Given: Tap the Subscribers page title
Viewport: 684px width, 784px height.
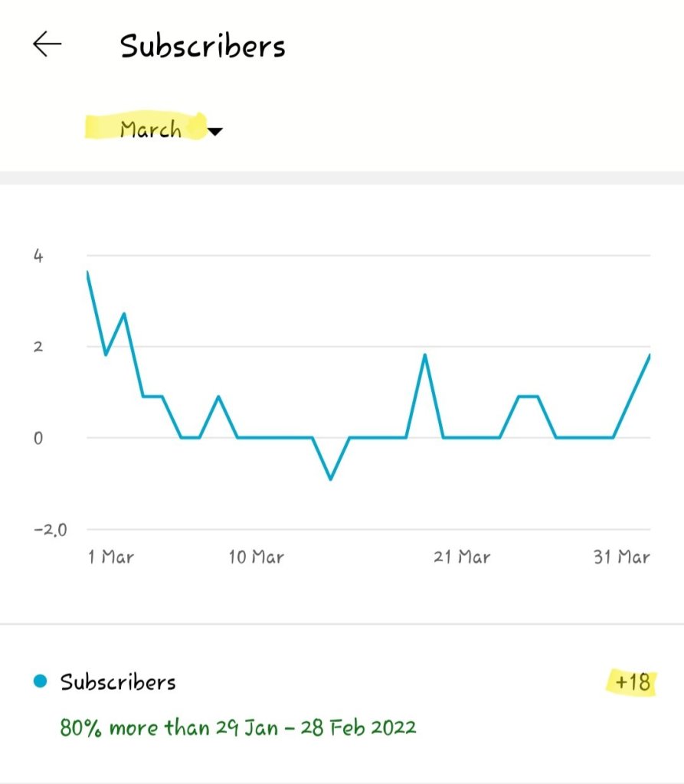Looking at the screenshot, I should (203, 47).
